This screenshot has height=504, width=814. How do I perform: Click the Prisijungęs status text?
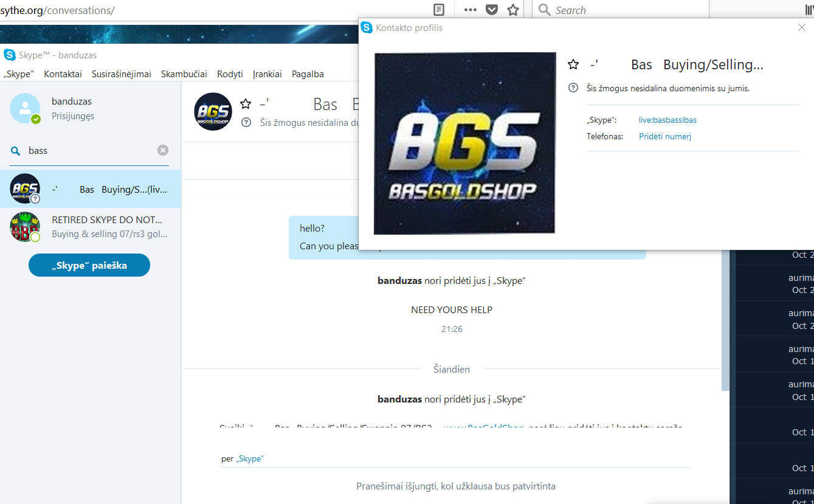pos(73,116)
